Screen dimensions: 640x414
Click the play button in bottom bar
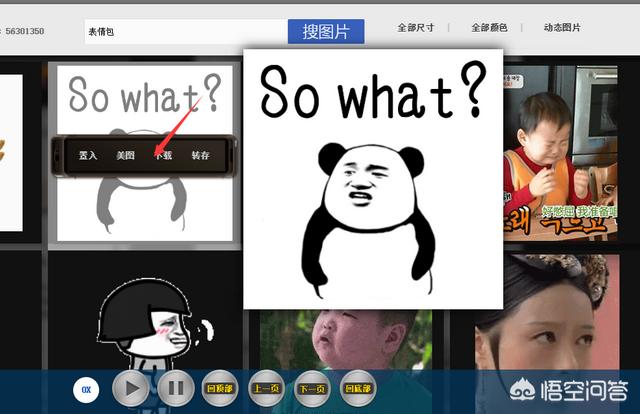point(131,388)
